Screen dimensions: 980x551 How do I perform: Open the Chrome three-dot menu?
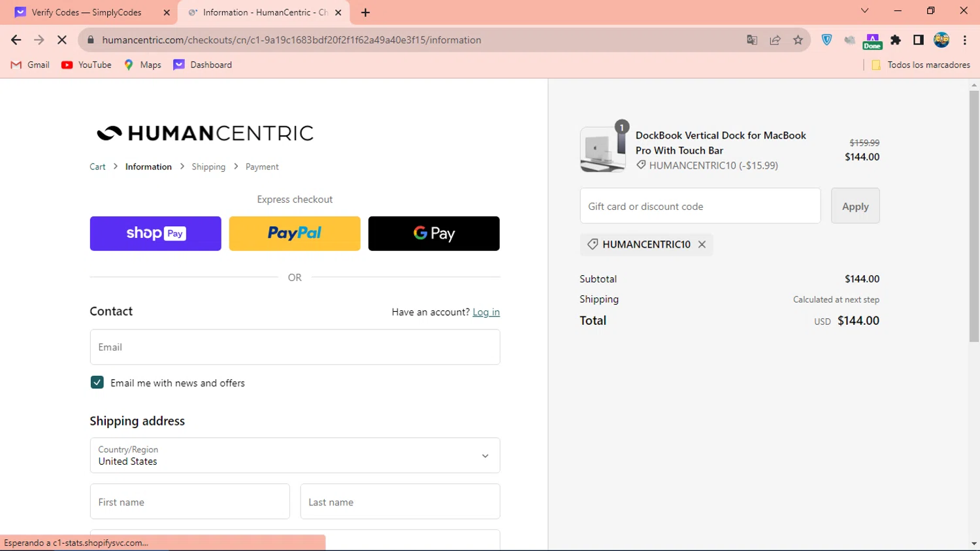964,40
